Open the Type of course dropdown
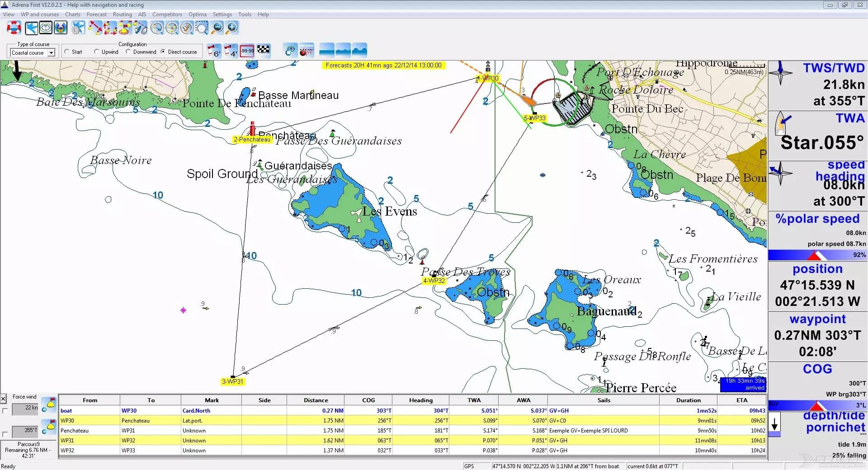 coord(51,53)
